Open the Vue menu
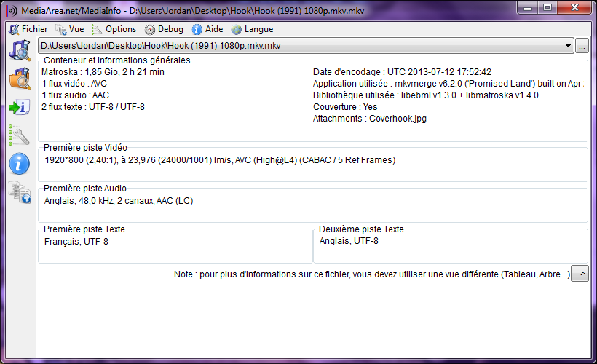 (x=69, y=29)
